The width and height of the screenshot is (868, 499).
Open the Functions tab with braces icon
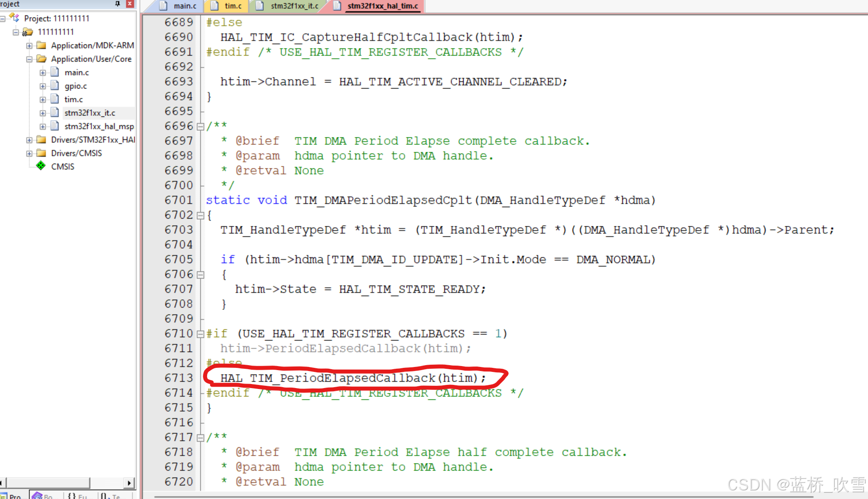72,495
